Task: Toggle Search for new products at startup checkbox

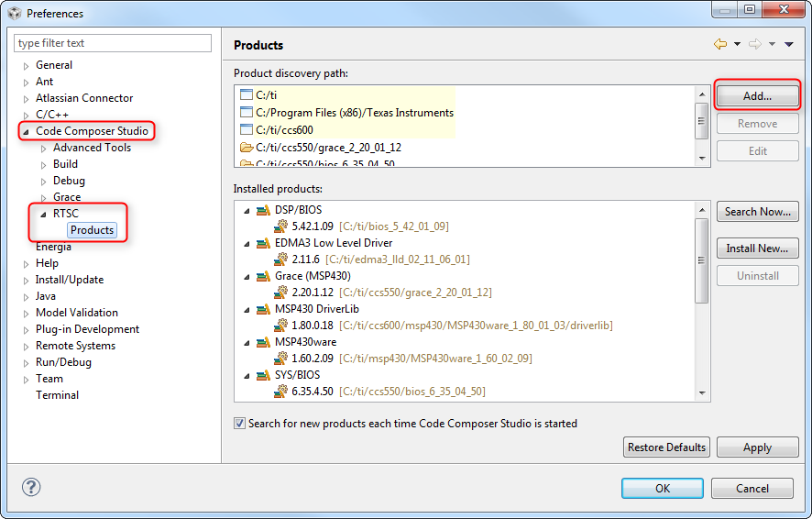Action: coord(239,423)
